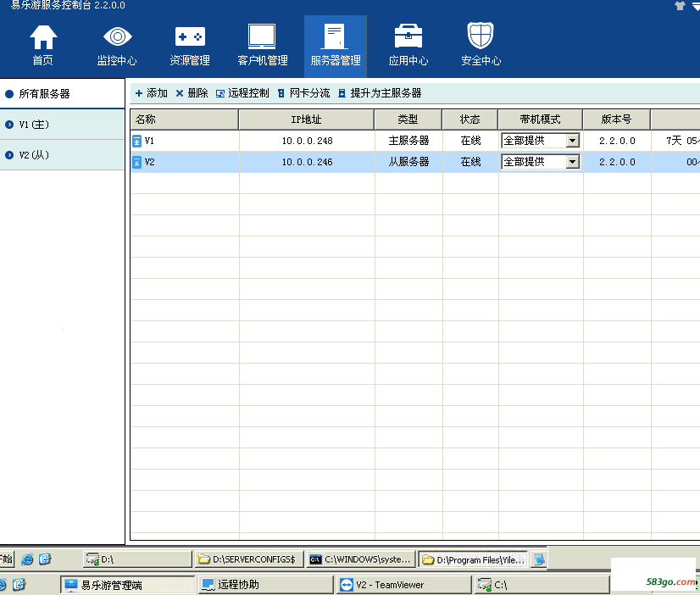Click the lower quick launch icon before 易乐游管理端
Viewport: 700px width, 595px height.
tap(19, 584)
